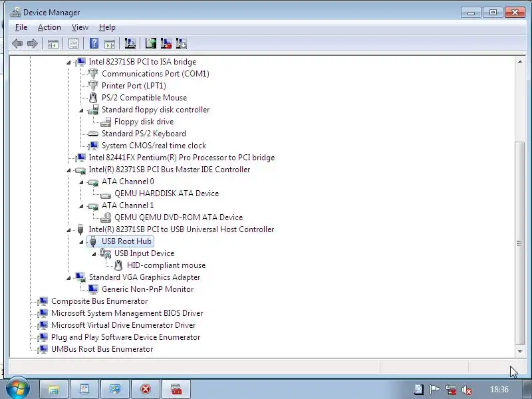Select Plug and Play Software Device Enumerator
This screenshot has width=532, height=399.
tap(126, 337)
